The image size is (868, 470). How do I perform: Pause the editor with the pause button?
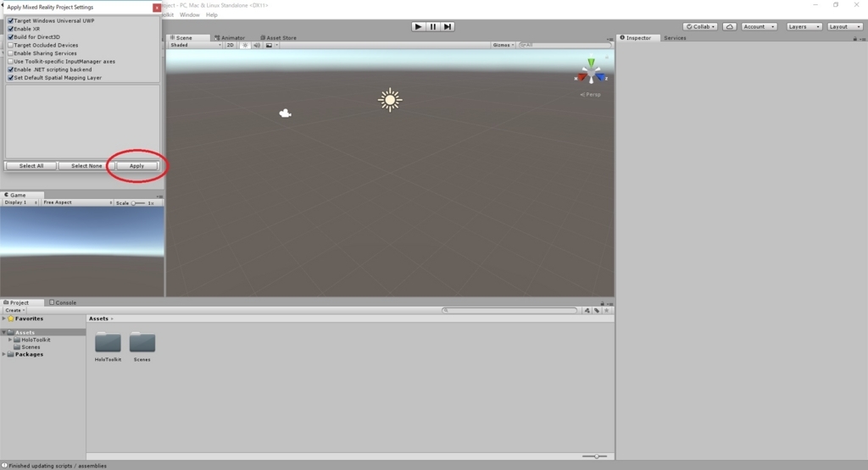click(x=433, y=26)
